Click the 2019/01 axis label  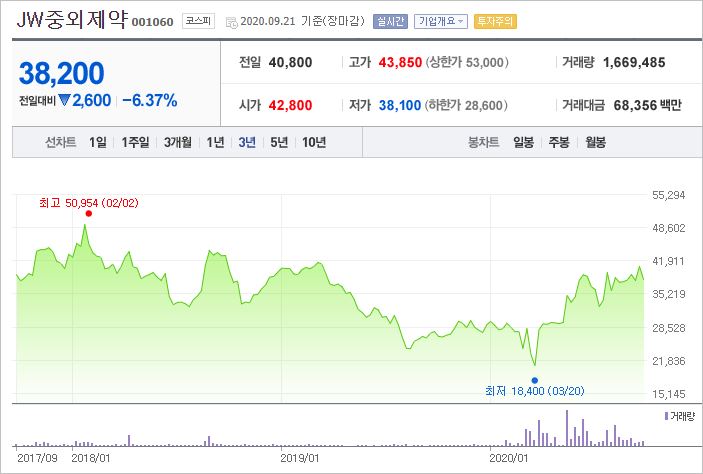click(299, 458)
